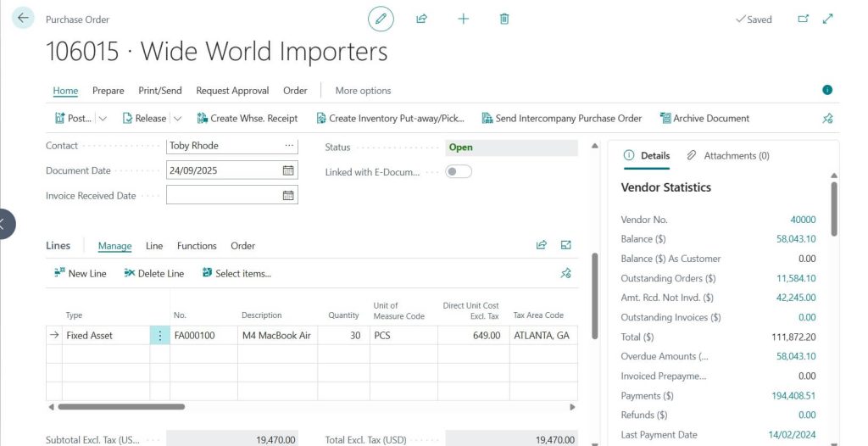Image resolution: width=868 pixels, height=446 pixels.
Task: Click Vendor No. 40000 link
Action: coord(803,220)
